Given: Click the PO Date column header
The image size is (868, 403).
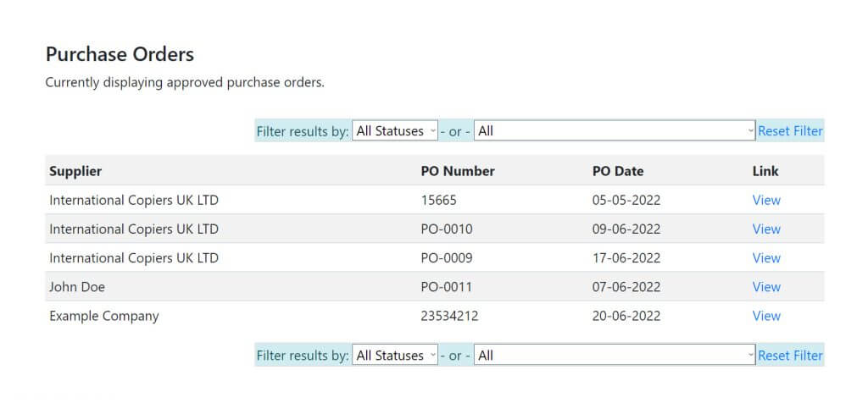Looking at the screenshot, I should coord(618,171).
